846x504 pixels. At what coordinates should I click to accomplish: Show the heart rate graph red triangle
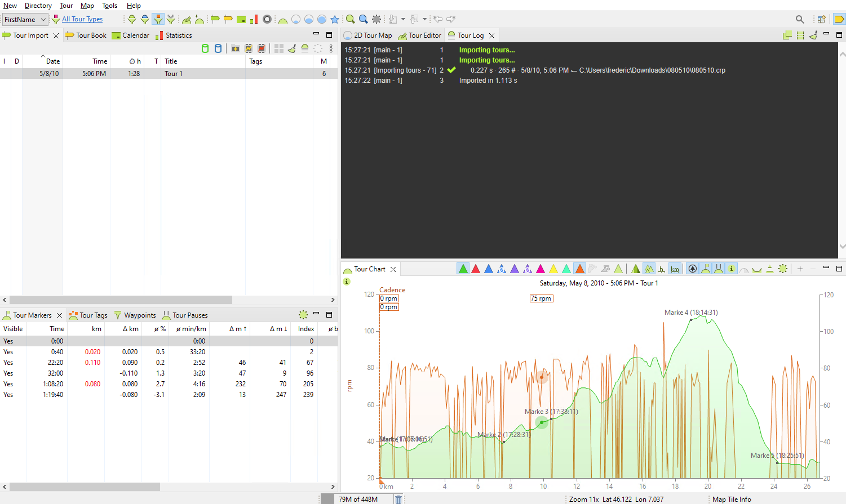[x=476, y=269]
